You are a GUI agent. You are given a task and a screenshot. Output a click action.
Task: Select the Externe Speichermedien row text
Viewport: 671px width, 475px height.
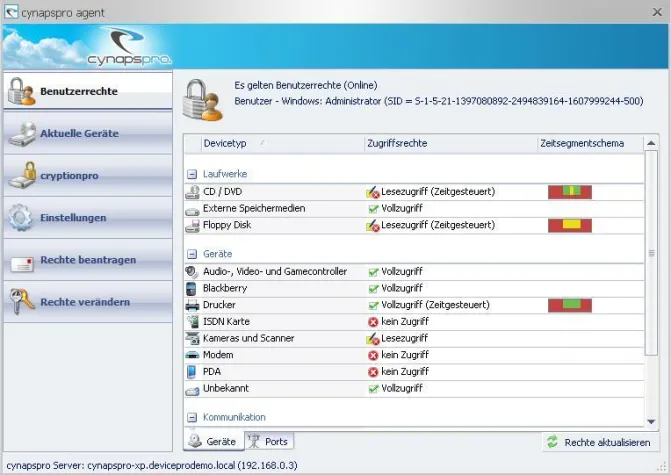pos(254,208)
